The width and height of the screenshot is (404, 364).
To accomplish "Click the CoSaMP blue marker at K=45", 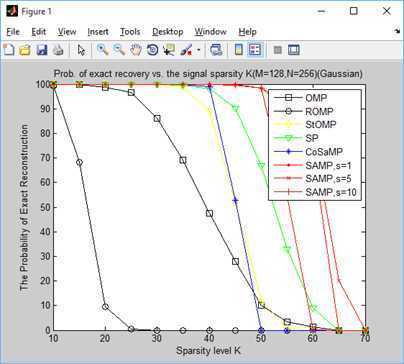I will [235, 200].
